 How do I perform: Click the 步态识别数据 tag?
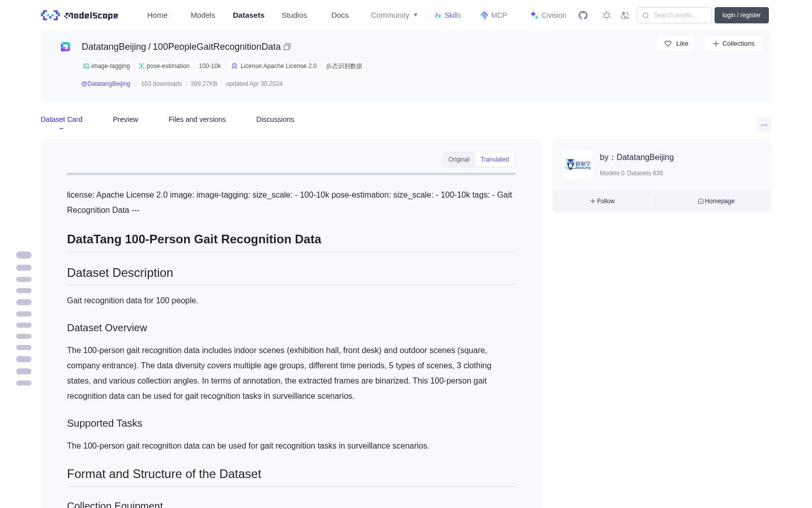click(344, 66)
